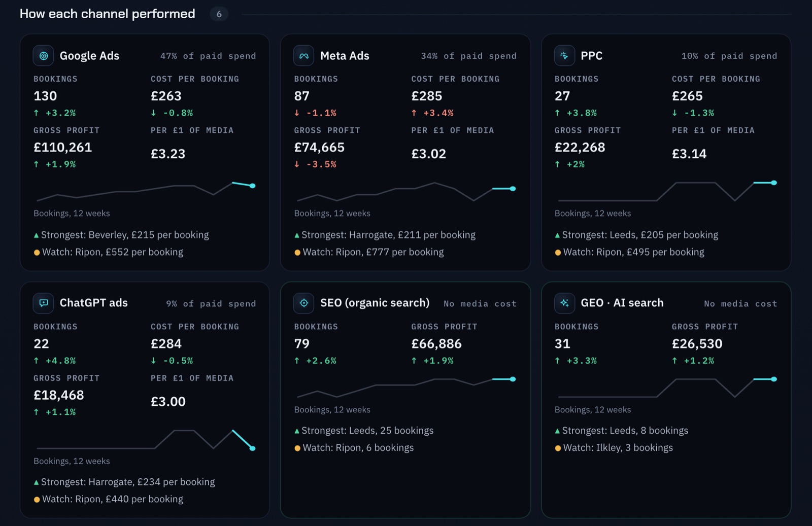Click Meta Ads cost per booking £285
812x526 pixels.
(427, 96)
